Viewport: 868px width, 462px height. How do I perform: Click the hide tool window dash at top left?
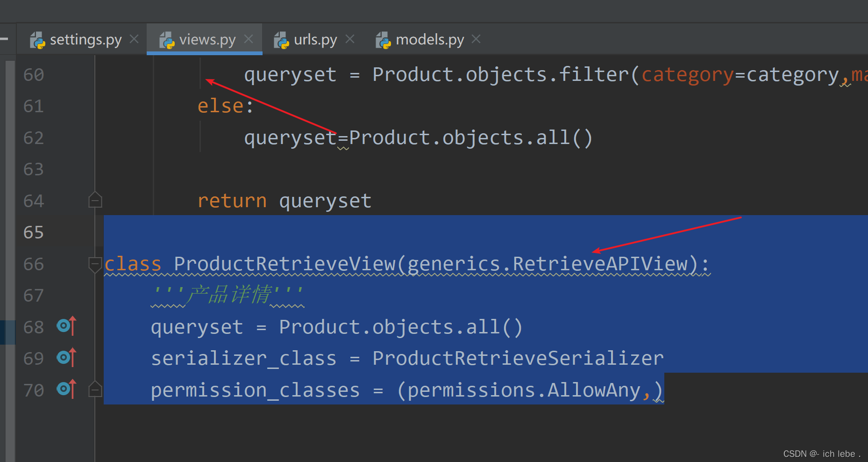point(4,39)
